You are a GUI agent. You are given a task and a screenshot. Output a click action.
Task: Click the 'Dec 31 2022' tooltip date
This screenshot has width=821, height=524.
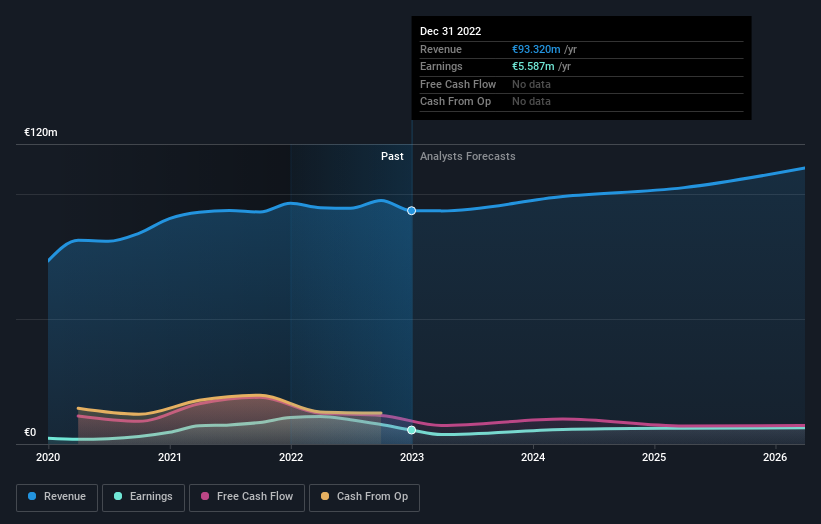point(450,31)
